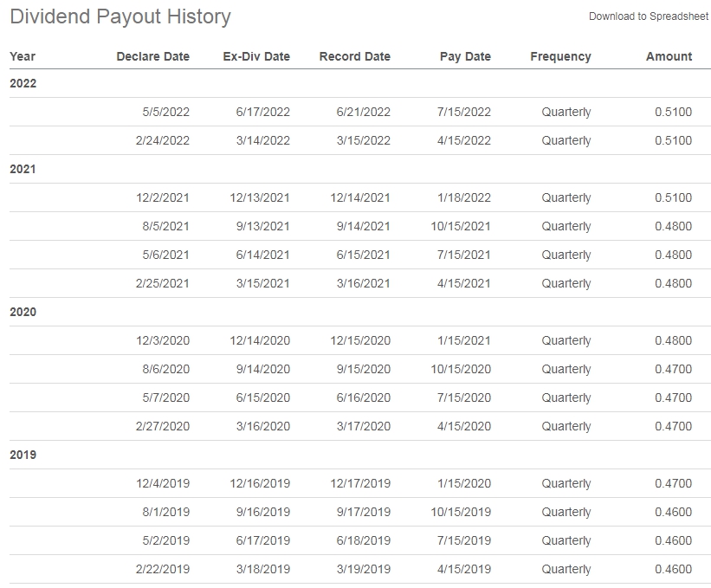Image resolution: width=711 pixels, height=588 pixels.
Task: Click the 3/14/2022 ex-div date cell
Action: (x=263, y=140)
